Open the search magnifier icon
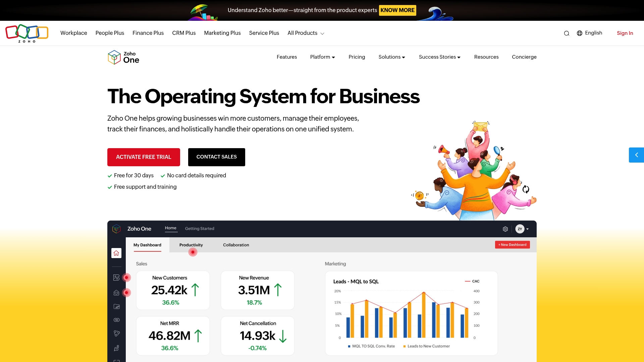 click(x=567, y=33)
